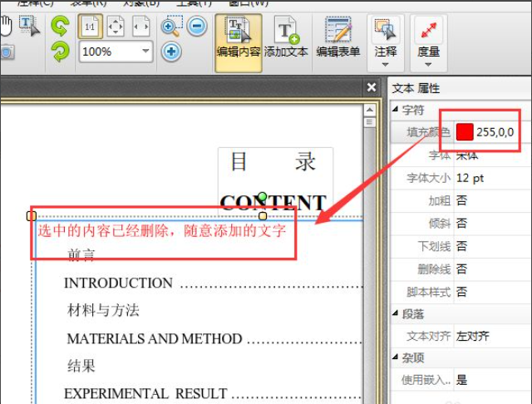Select the Add Text (添加文本) tool
The width and height of the screenshot is (532, 404).
point(286,39)
